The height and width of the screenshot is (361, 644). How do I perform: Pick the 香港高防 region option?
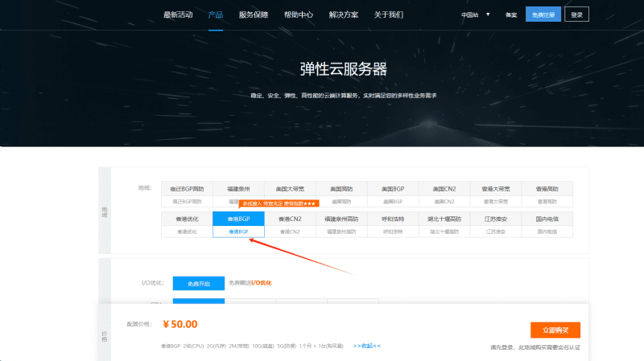547,194
